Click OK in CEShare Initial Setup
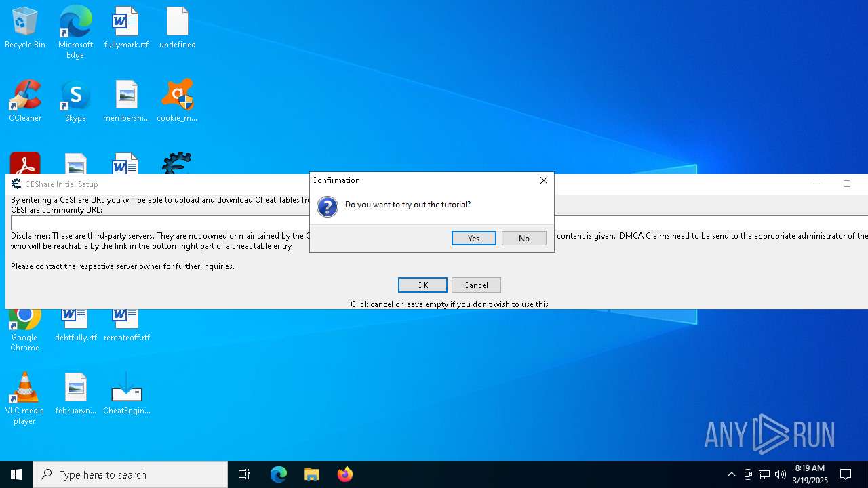The height and width of the screenshot is (488, 868). (422, 285)
